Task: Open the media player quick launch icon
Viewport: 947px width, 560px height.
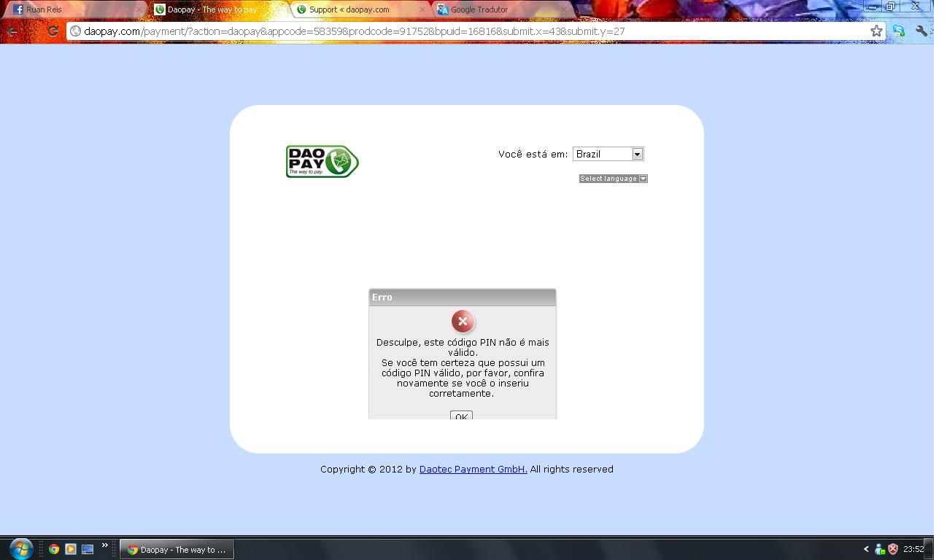Action: 71,549
